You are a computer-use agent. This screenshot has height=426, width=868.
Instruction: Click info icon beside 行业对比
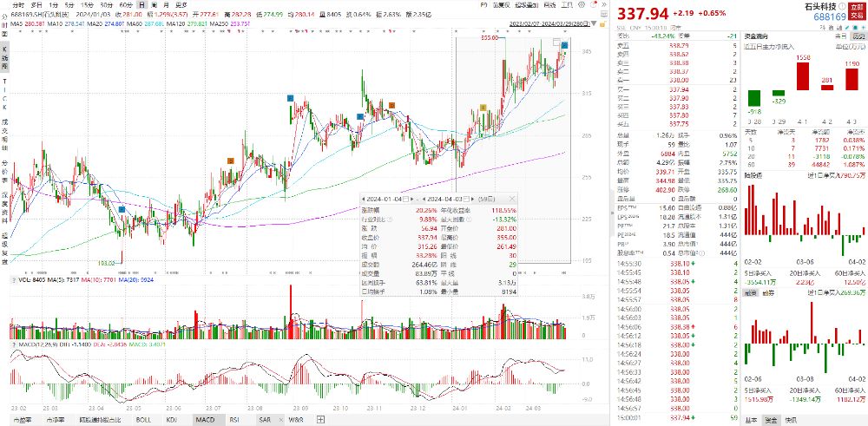click(390, 220)
